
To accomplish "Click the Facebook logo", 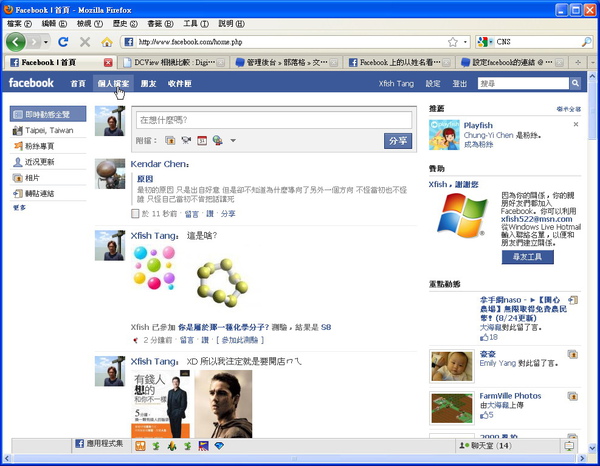I will (x=31, y=83).
